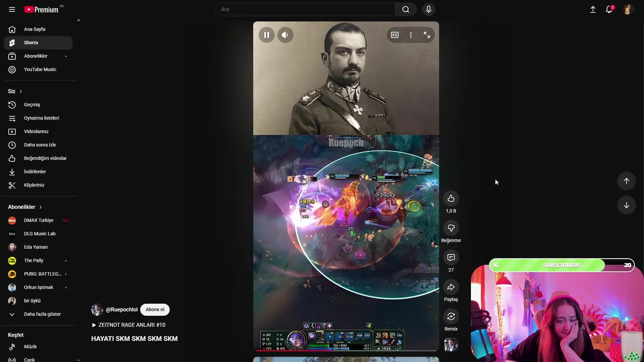The height and width of the screenshot is (362, 644).
Task: Open ZEITNOT RAGE ANLARI #10 related video
Action: (x=128, y=325)
